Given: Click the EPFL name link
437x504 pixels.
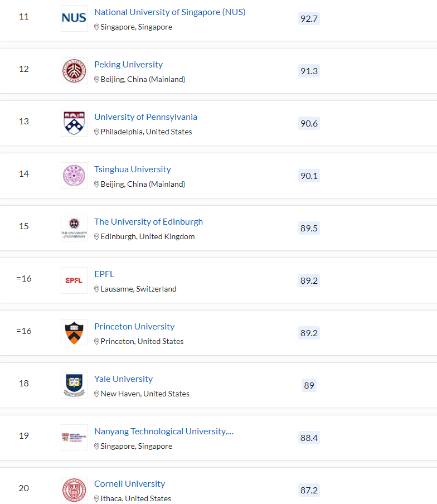Looking at the screenshot, I should [x=104, y=274].
